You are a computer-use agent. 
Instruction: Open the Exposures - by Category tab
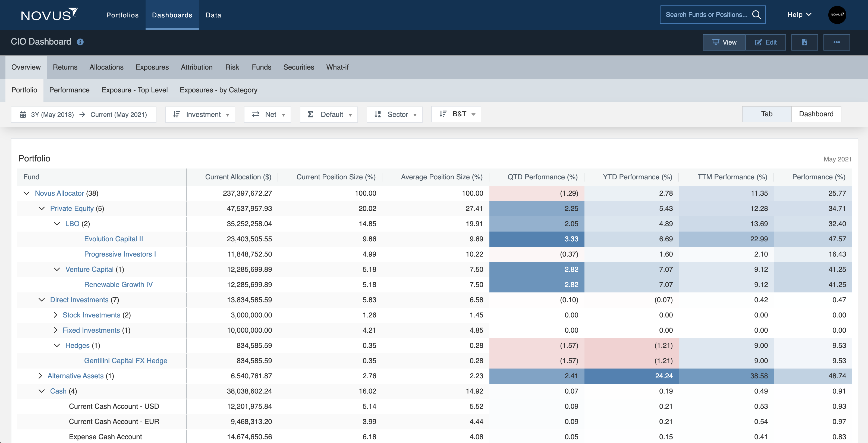tap(218, 90)
